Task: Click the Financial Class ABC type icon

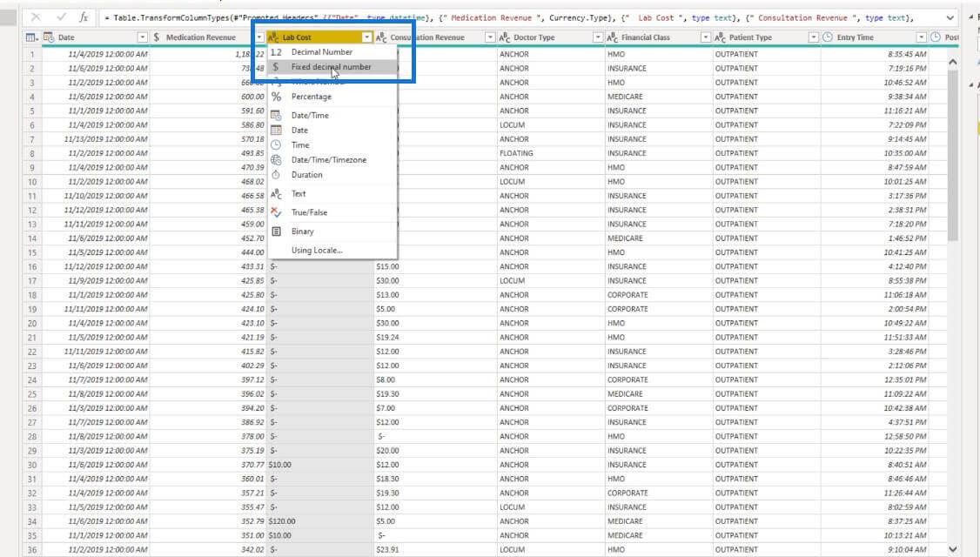Action: pos(613,37)
